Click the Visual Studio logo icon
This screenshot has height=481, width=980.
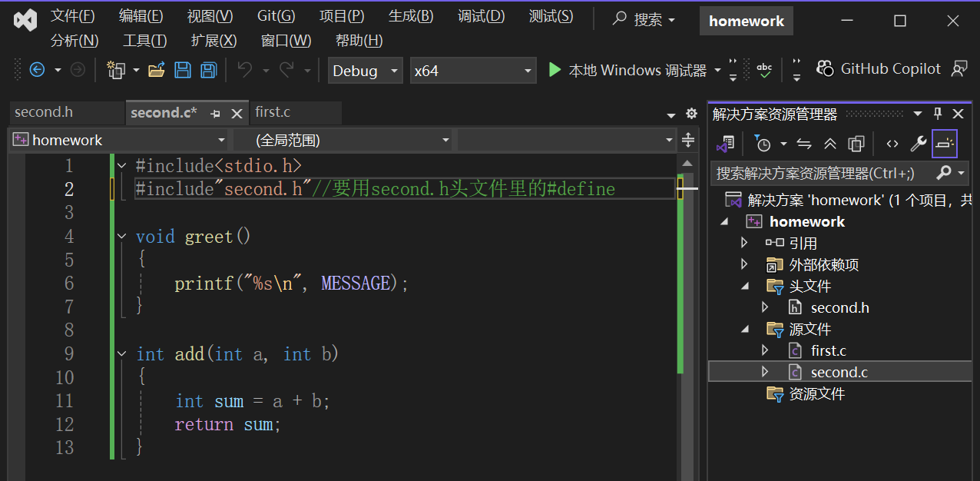[x=25, y=21]
